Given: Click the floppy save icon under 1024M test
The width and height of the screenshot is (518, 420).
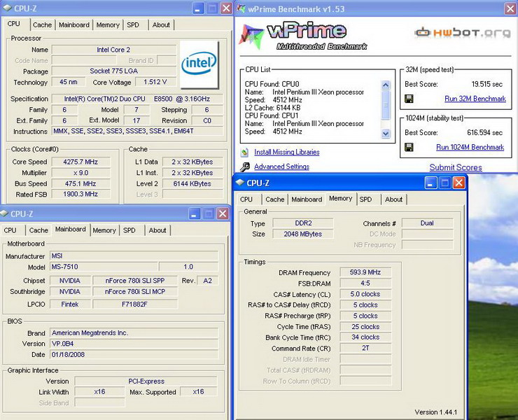Looking at the screenshot, I should point(409,147).
